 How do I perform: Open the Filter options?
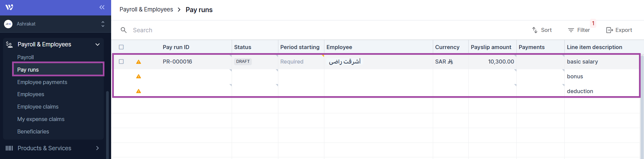(x=579, y=30)
